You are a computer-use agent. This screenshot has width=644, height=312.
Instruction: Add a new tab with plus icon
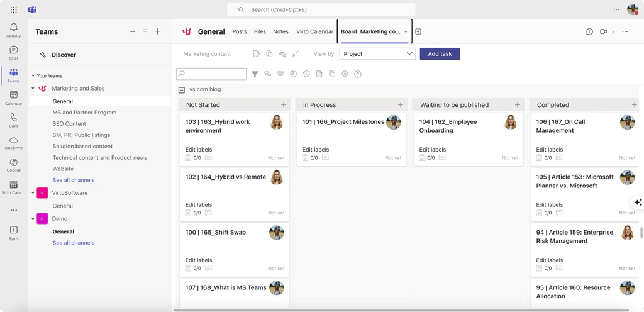click(418, 31)
